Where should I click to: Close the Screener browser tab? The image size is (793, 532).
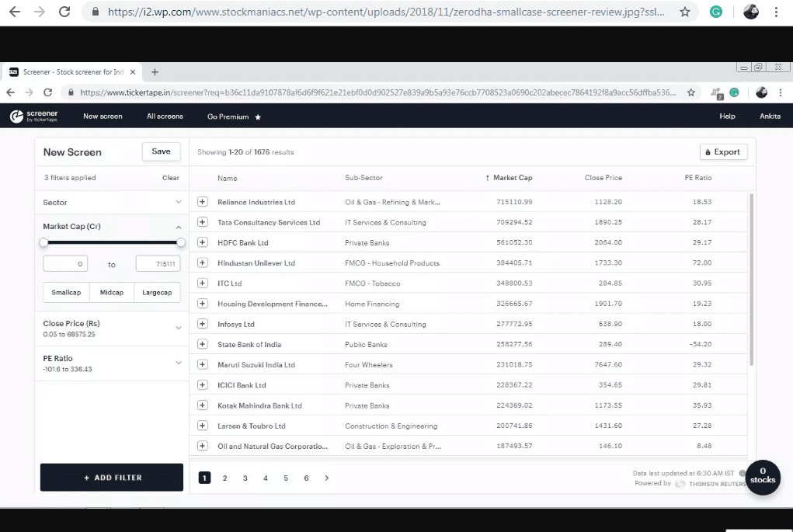[x=133, y=72]
